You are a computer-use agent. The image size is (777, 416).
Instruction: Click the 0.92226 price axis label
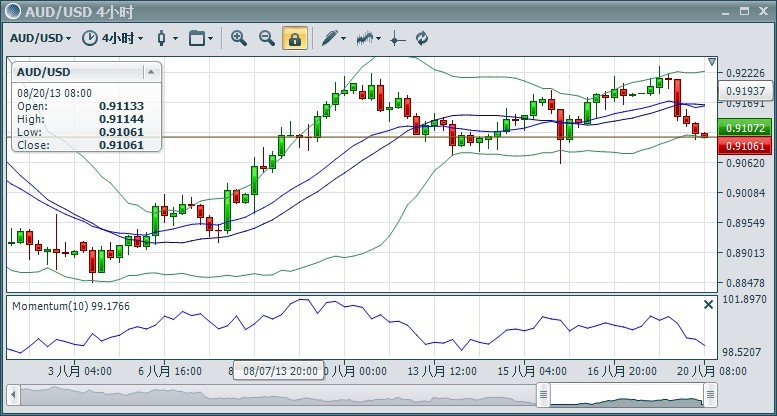pyautogui.click(x=745, y=73)
